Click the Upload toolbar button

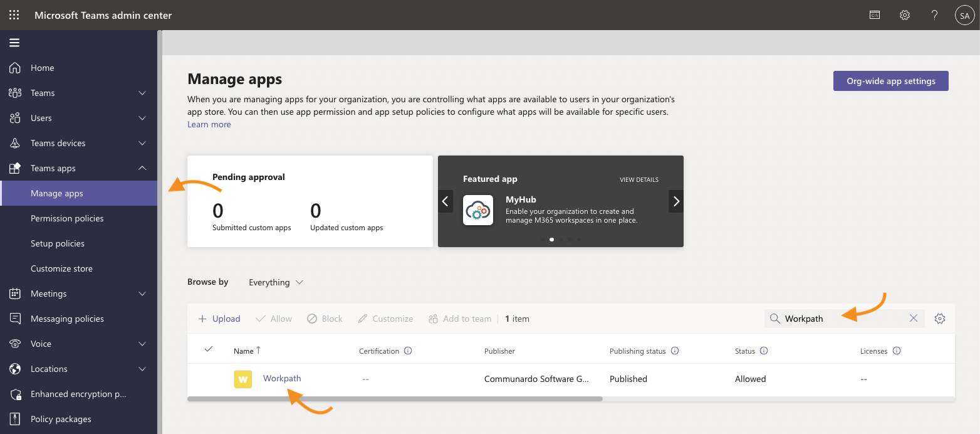pyautogui.click(x=219, y=319)
